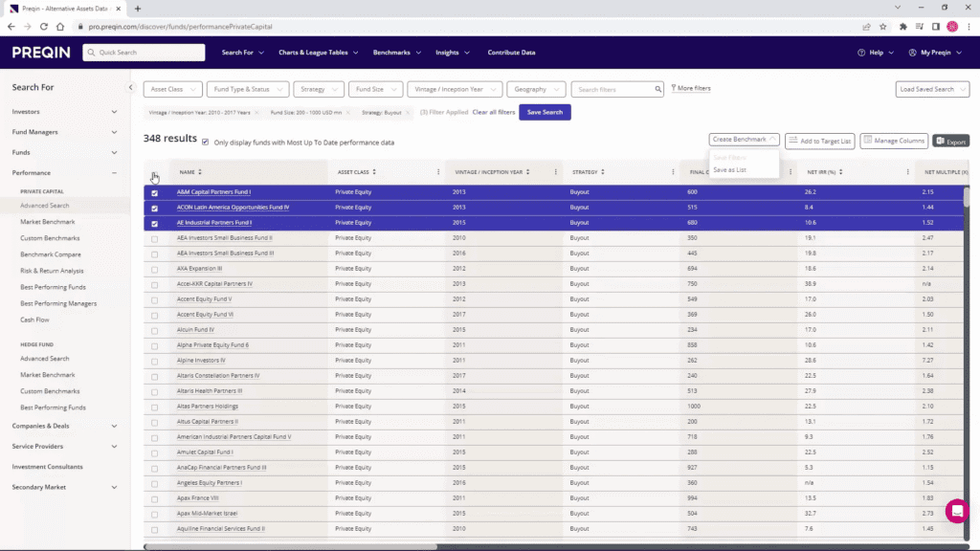Screen dimensions: 980x551
Task: Click Save Search button
Action: (x=544, y=112)
